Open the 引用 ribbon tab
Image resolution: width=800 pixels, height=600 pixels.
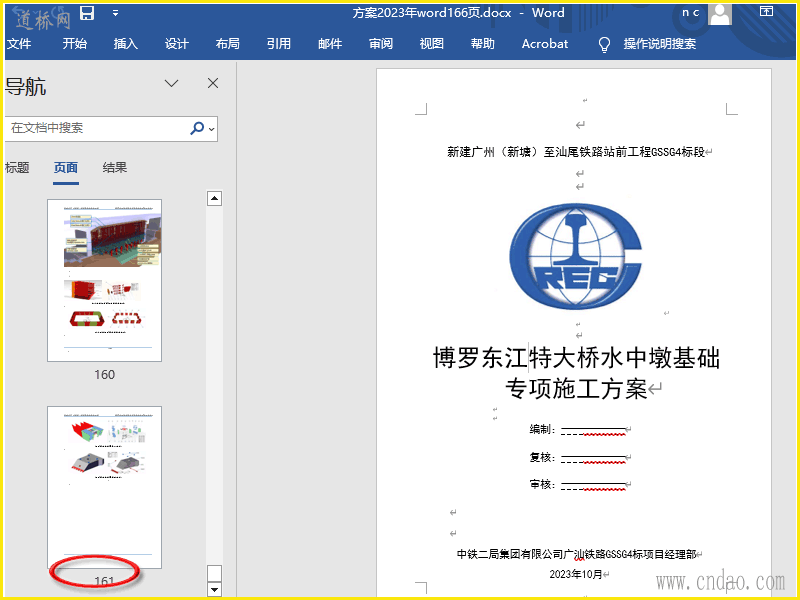[x=279, y=44]
